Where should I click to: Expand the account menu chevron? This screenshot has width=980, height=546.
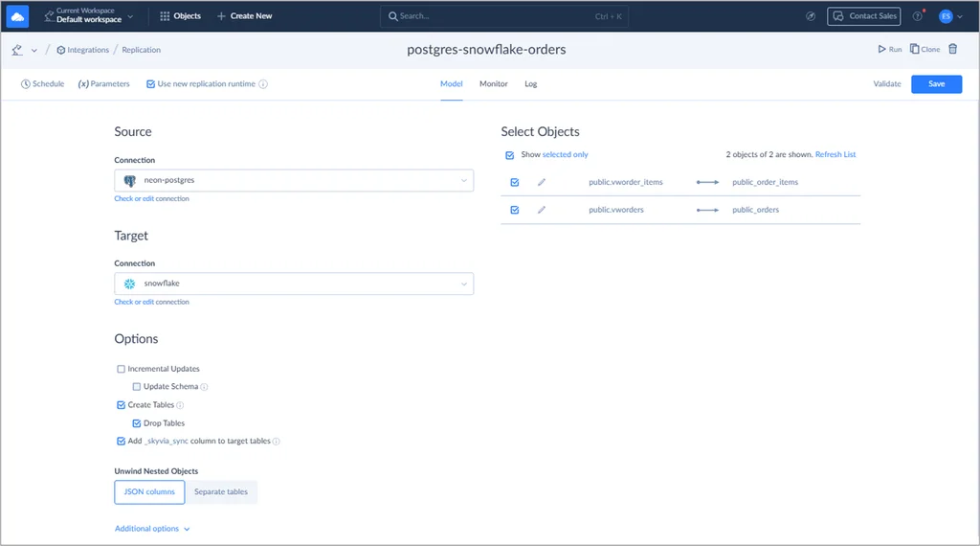point(960,17)
